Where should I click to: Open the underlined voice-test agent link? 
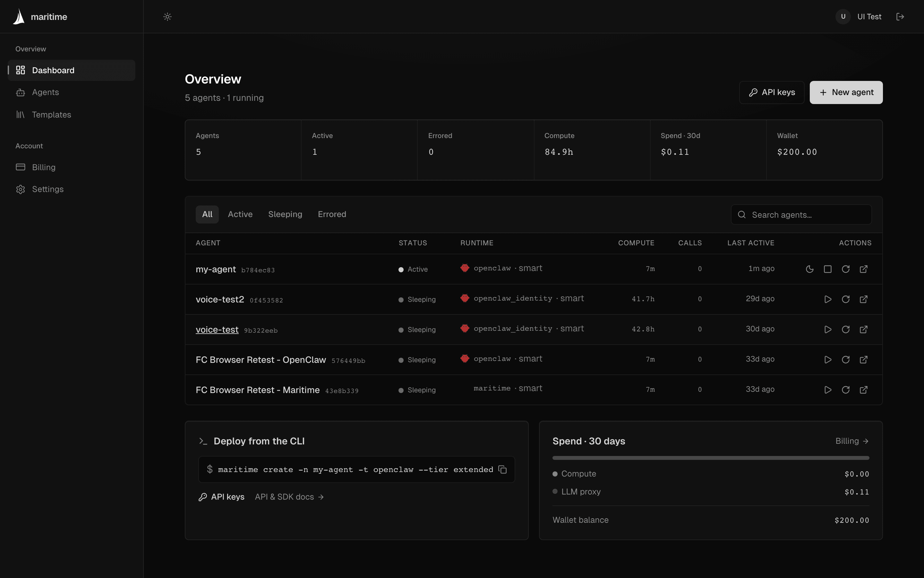(x=217, y=329)
